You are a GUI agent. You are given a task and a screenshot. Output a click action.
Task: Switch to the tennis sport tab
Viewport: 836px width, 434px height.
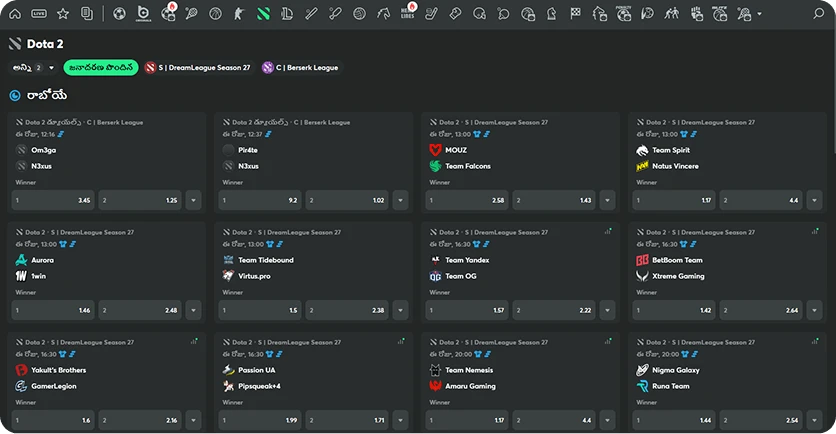[191, 14]
